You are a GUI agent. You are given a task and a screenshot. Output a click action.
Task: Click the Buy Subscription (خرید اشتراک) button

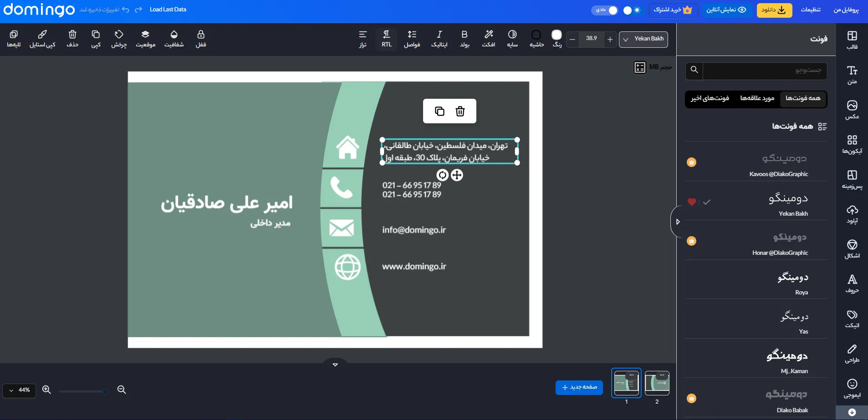pyautogui.click(x=673, y=10)
